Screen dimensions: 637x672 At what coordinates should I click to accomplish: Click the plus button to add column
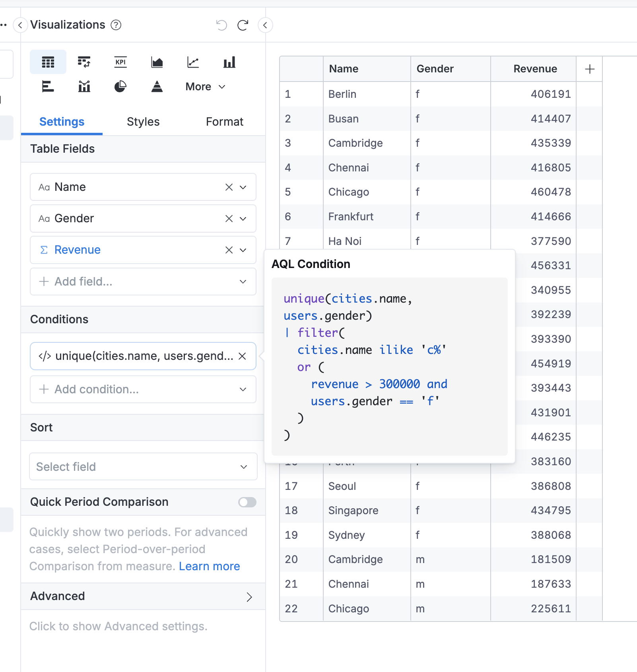590,69
